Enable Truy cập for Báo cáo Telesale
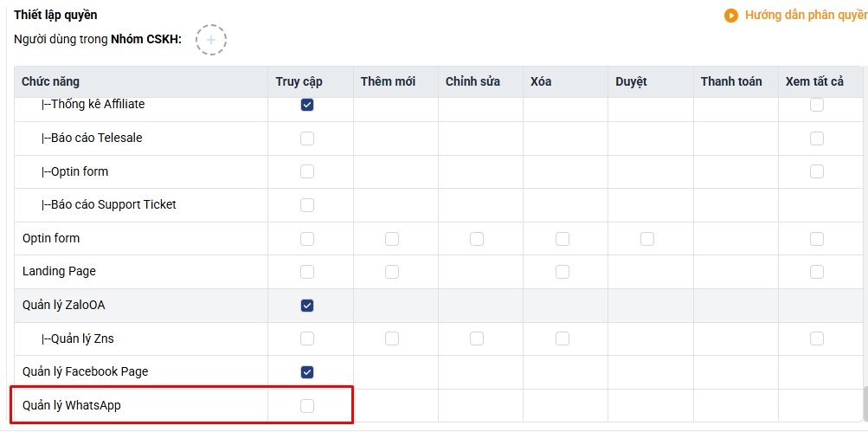The height and width of the screenshot is (432, 868). pyautogui.click(x=307, y=139)
